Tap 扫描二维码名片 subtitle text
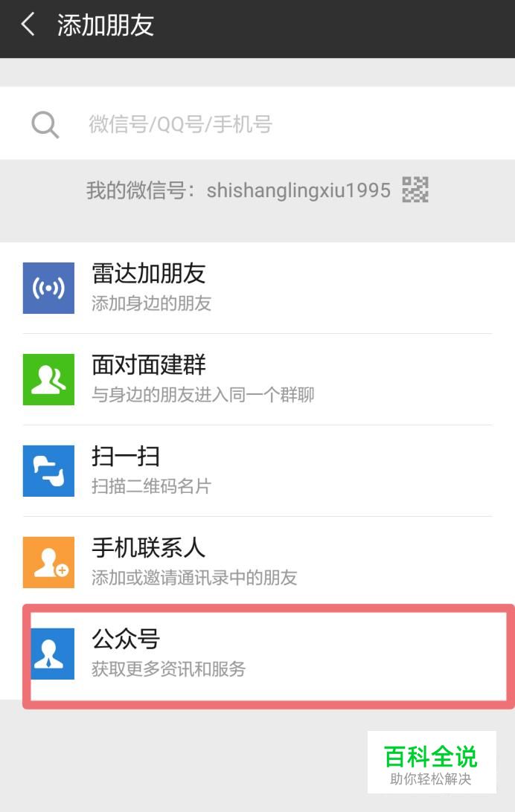This screenshot has width=515, height=812. [x=151, y=486]
